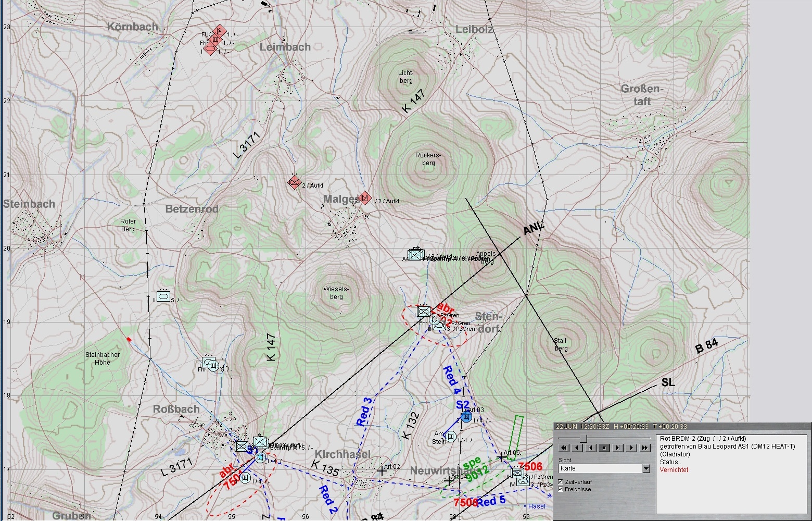Click the rewind-fast playback button
Screen dimensions: 812x521
[563, 448]
